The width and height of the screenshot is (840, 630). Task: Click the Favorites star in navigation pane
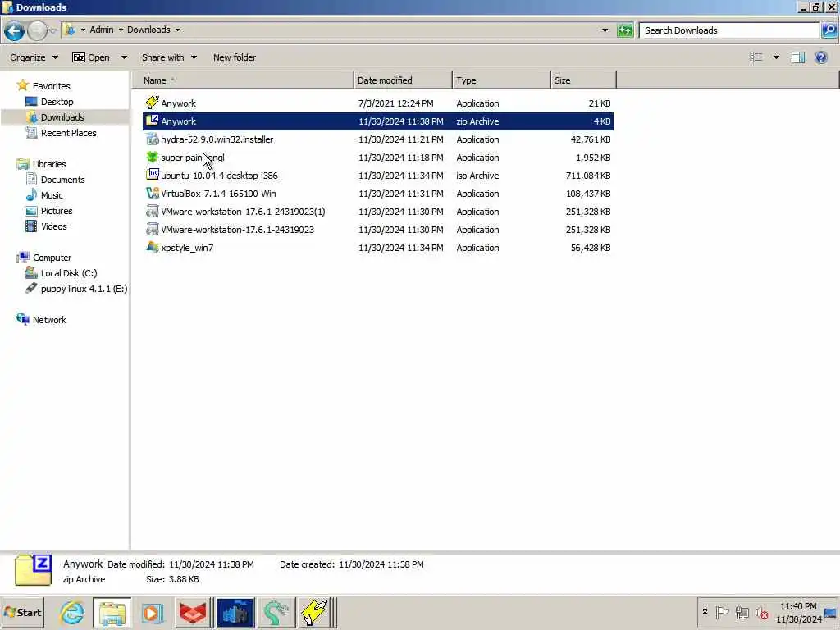tap(22, 85)
